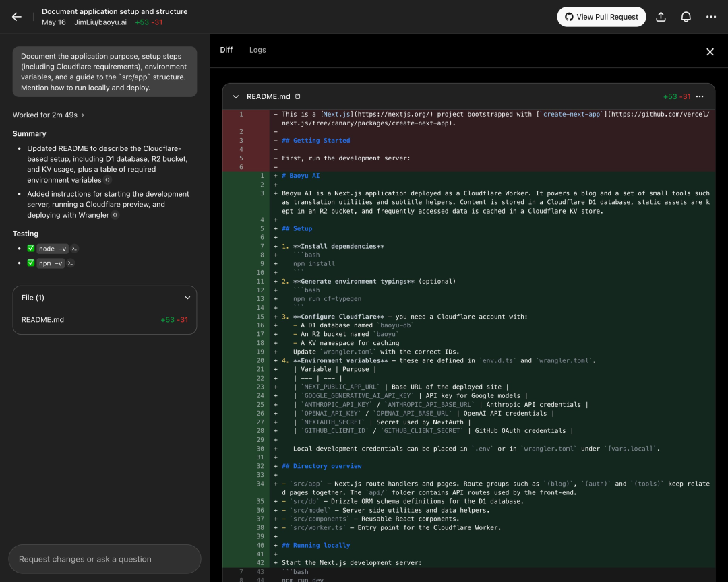This screenshot has height=582, width=728.
Task: Open terminal output icon next to npm -v
Action: tap(70, 263)
